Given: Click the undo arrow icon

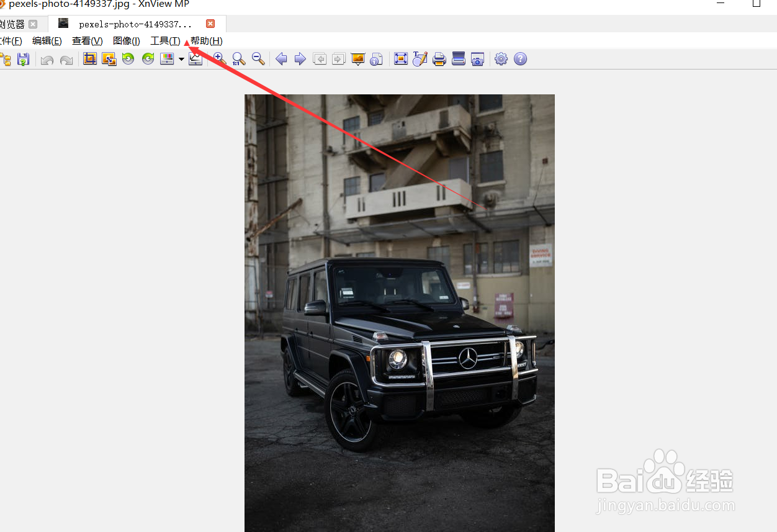Looking at the screenshot, I should tap(47, 60).
